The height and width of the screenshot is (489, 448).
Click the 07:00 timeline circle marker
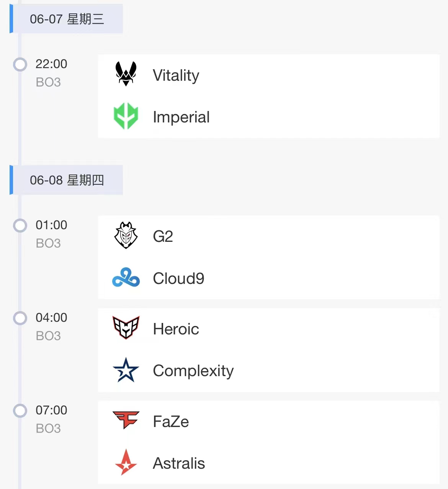pyautogui.click(x=20, y=411)
